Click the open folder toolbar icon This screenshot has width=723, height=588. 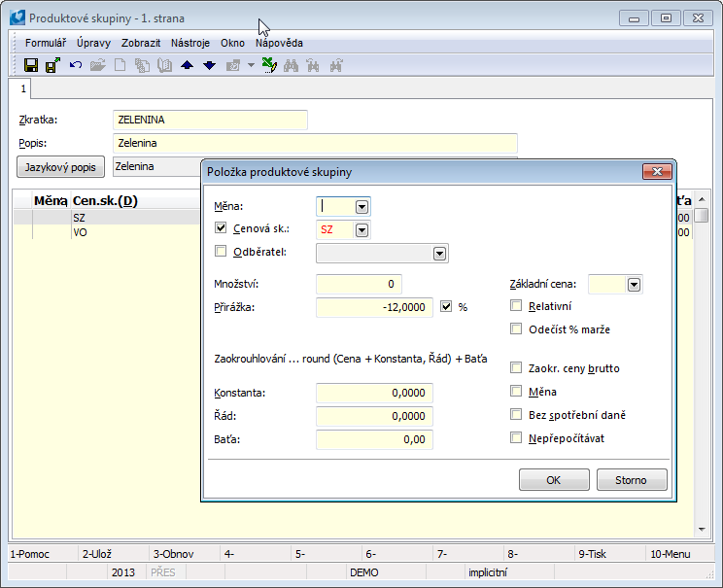click(x=97, y=65)
